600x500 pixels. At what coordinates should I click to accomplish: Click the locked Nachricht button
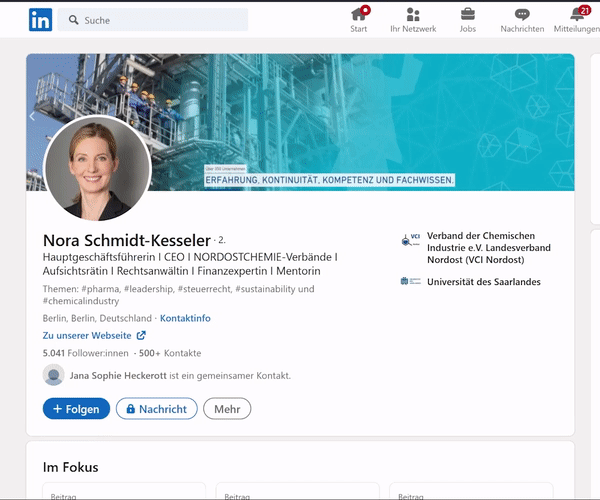[157, 409]
